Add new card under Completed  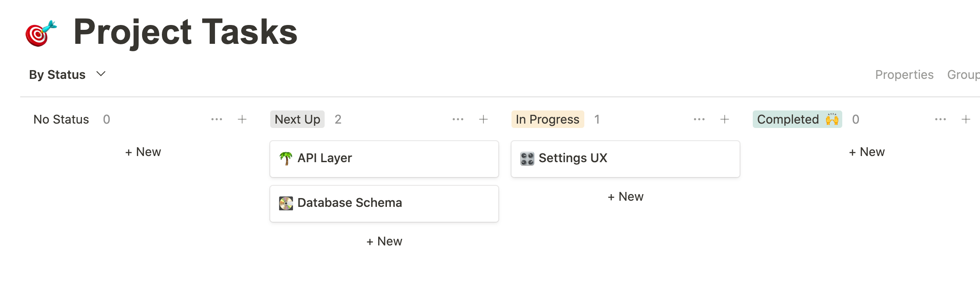pyautogui.click(x=867, y=152)
